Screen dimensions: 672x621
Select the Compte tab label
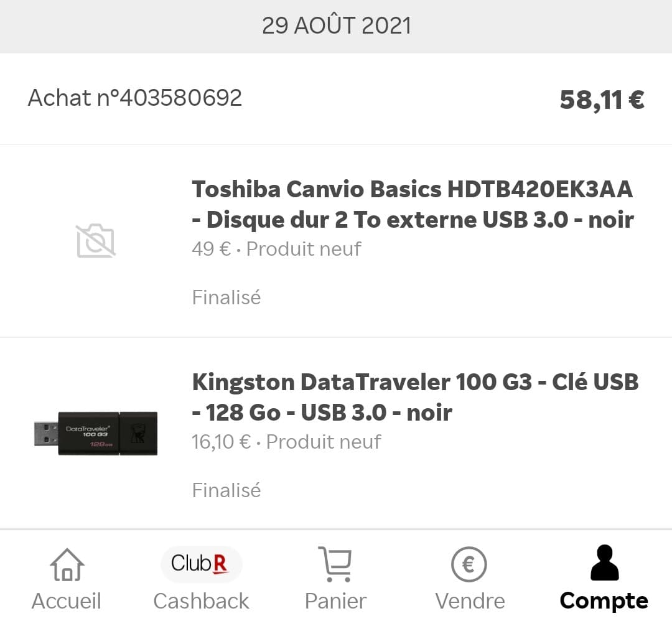point(603,600)
